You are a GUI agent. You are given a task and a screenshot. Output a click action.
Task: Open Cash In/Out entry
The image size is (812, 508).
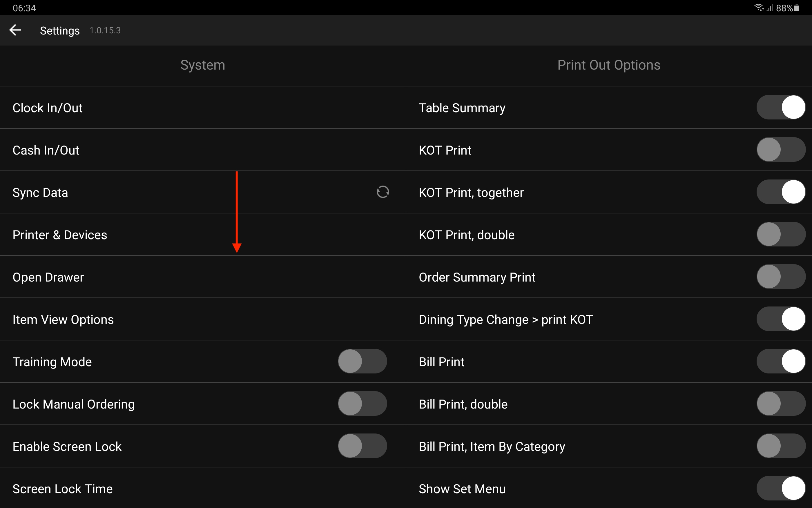point(46,150)
